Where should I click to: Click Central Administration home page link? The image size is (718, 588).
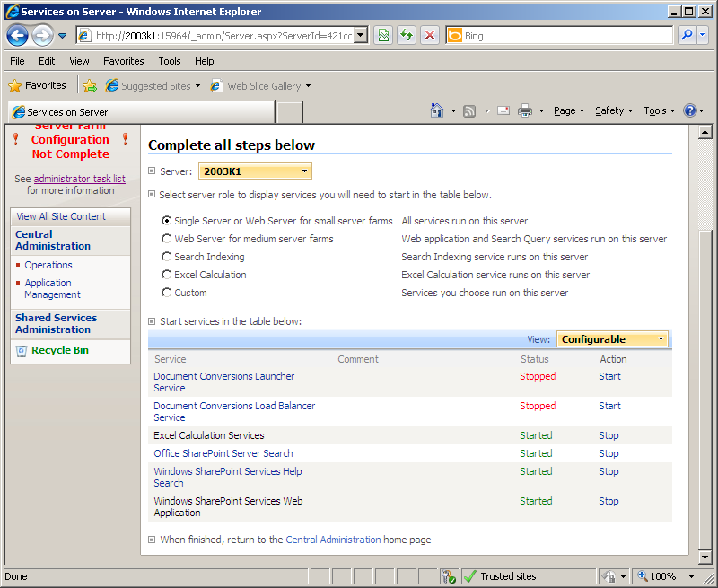(x=333, y=540)
